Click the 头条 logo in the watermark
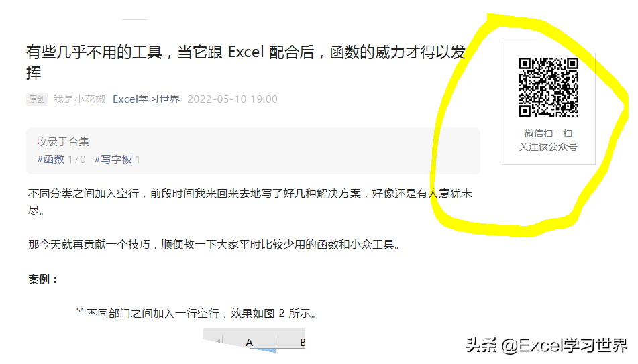 pos(481,345)
